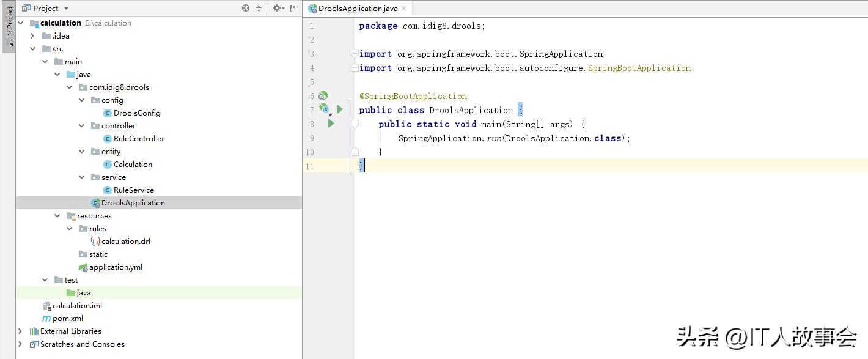Expand the .idea folder node
868x359 pixels.
32,36
